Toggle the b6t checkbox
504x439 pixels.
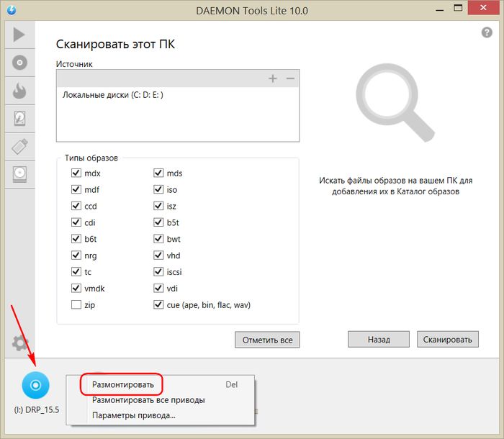(76, 239)
